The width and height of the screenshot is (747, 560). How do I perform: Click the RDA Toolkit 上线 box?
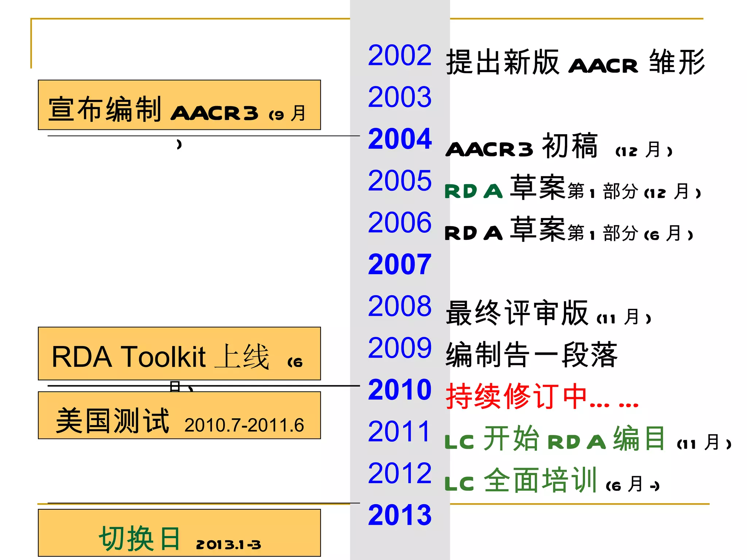(179, 354)
